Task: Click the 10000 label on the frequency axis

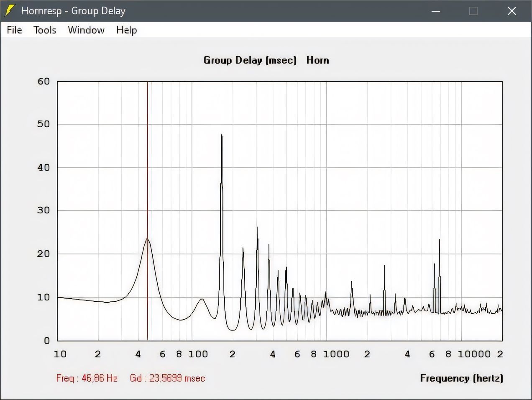Action: click(473, 354)
